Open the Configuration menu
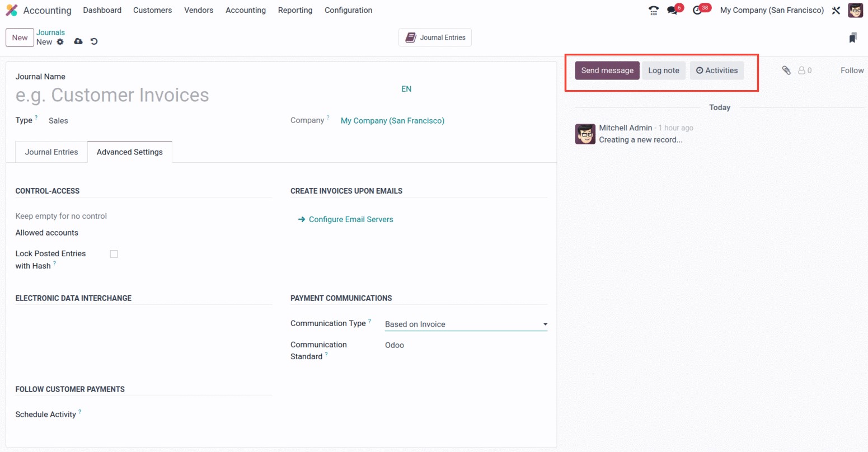 [348, 10]
